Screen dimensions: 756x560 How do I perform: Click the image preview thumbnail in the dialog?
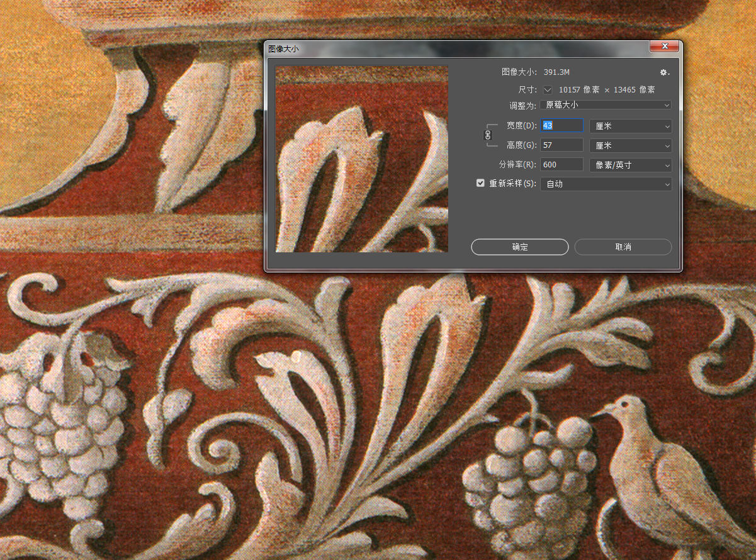[362, 159]
